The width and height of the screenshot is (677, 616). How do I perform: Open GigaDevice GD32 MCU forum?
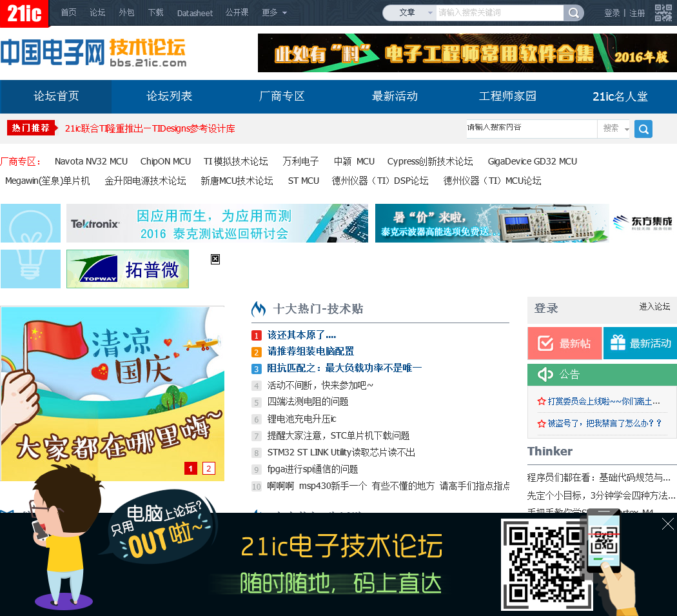pyautogui.click(x=533, y=161)
